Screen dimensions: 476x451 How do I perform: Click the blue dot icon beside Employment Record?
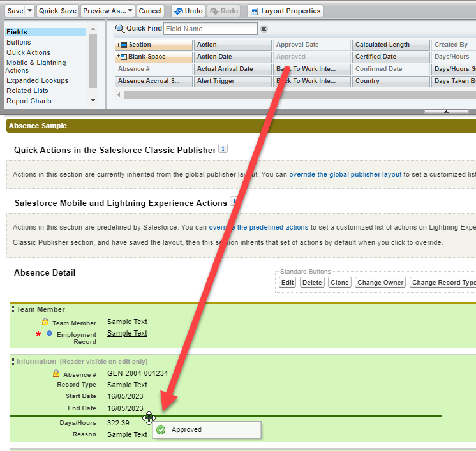tap(49, 333)
